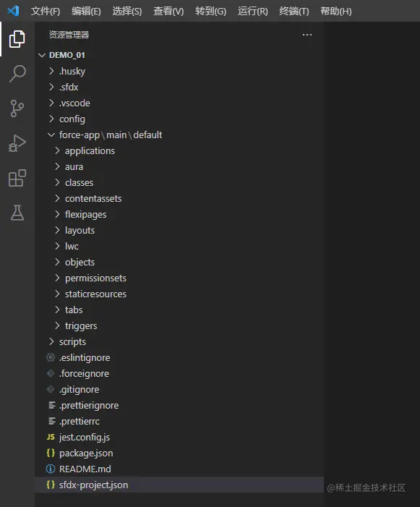Image resolution: width=420 pixels, height=507 pixels.
Task: Expand the lwc folder chevron
Action: (57, 246)
